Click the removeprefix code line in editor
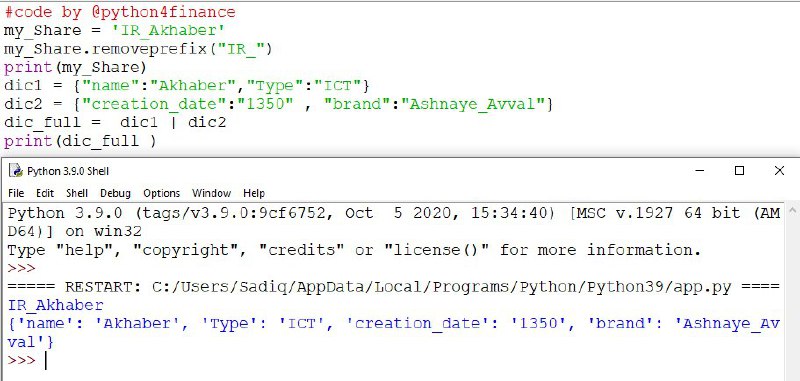The height and width of the screenshot is (381, 800). tap(138, 49)
